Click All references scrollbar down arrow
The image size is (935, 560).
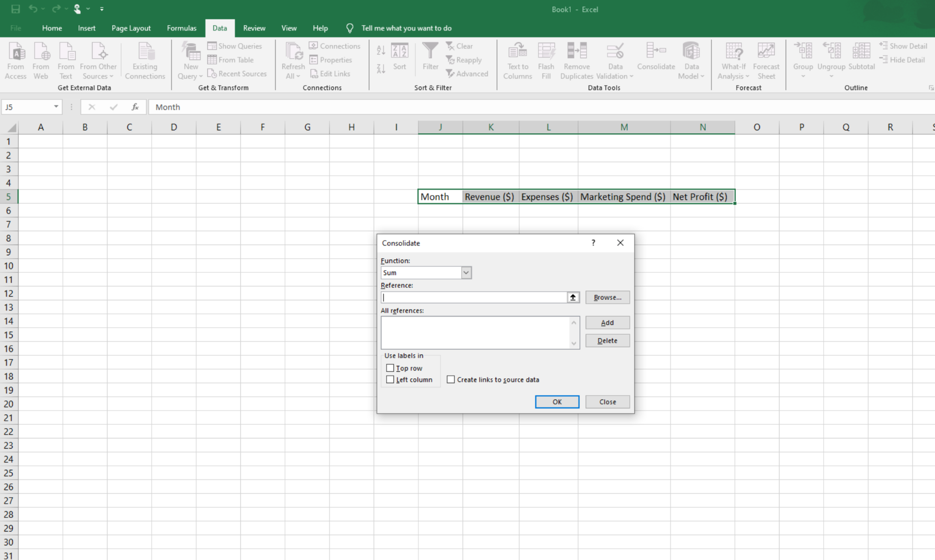[574, 343]
